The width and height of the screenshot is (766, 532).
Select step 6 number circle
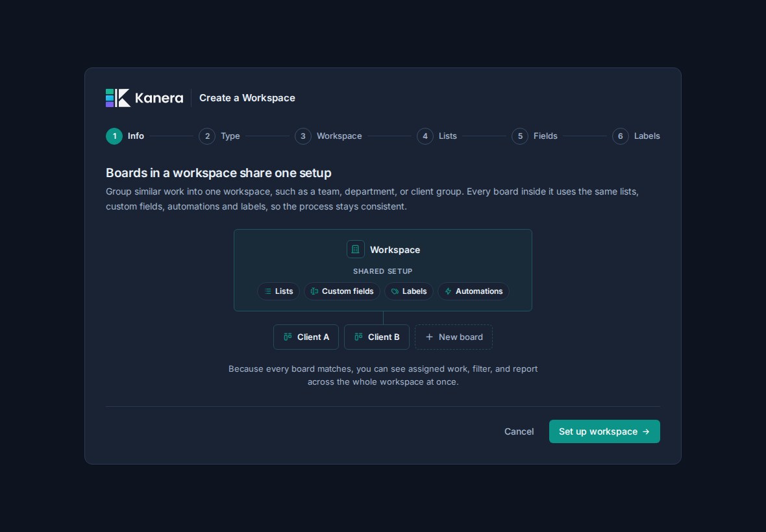coord(621,136)
